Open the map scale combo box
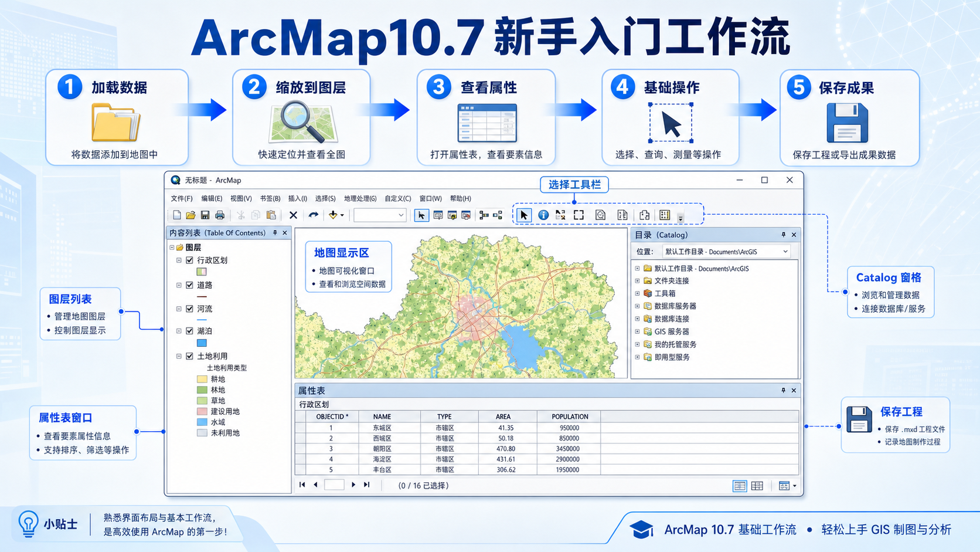The width and height of the screenshot is (980, 552). click(x=380, y=215)
